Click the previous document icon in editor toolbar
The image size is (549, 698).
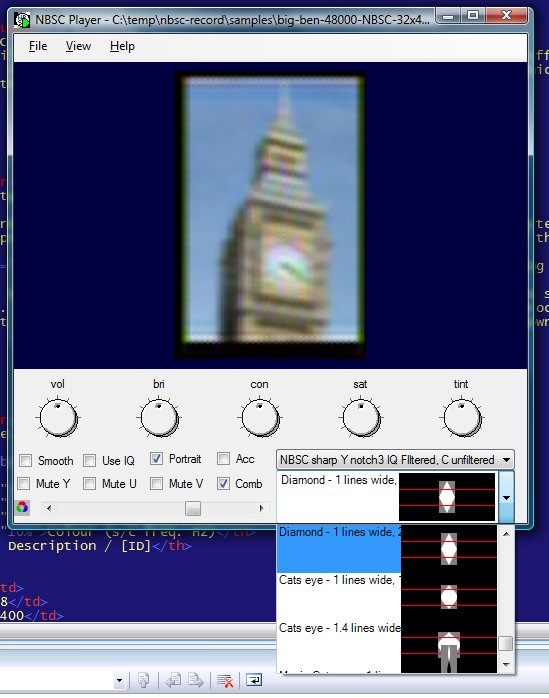click(x=173, y=681)
